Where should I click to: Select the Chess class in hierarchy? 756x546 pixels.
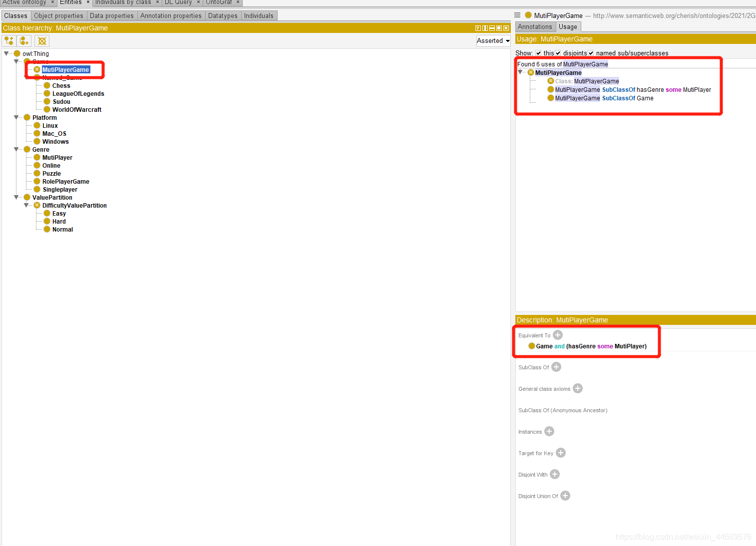click(x=61, y=85)
